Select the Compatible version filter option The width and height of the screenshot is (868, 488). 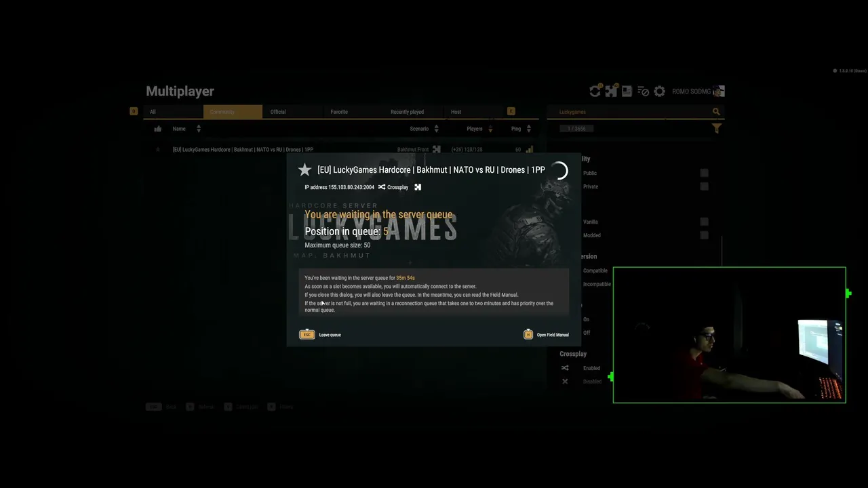[595, 270]
